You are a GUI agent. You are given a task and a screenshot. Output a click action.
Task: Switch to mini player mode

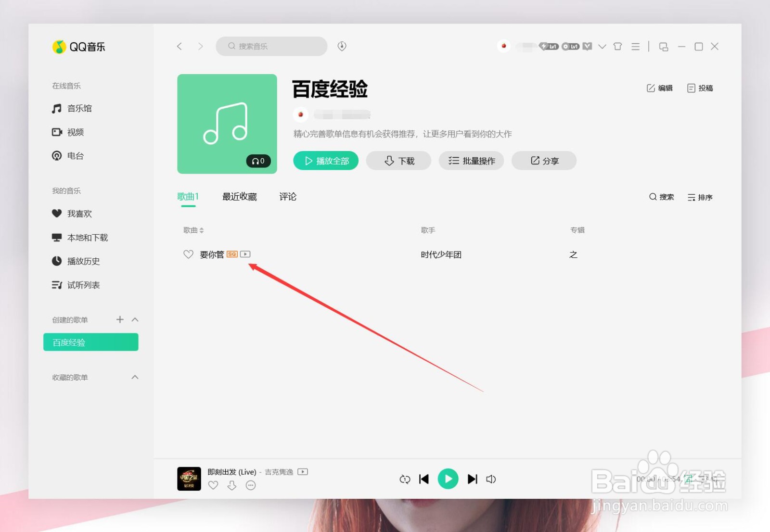[664, 47]
